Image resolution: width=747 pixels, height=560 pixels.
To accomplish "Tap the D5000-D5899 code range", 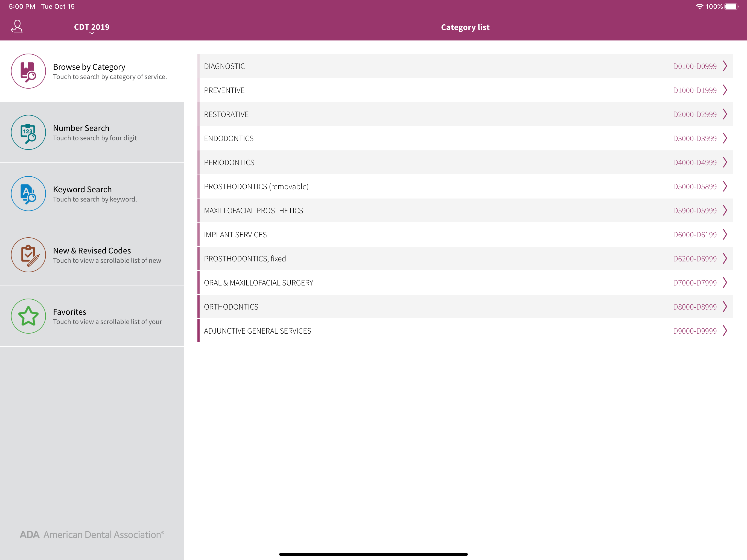I will (695, 187).
